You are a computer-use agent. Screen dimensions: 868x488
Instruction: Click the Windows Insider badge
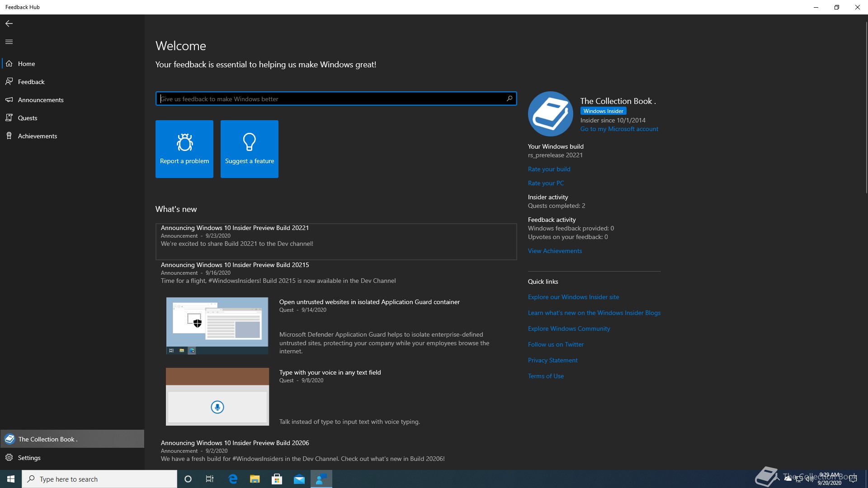[x=603, y=111]
